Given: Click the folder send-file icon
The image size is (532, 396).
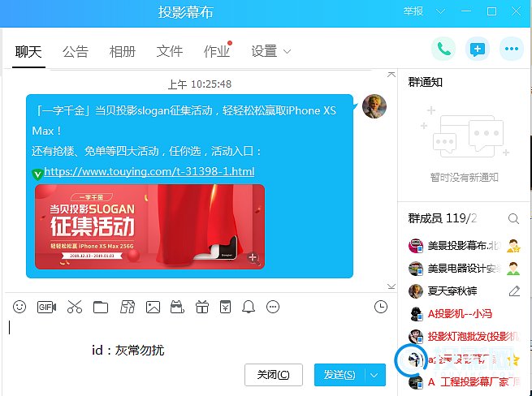Looking at the screenshot, I should (101, 308).
